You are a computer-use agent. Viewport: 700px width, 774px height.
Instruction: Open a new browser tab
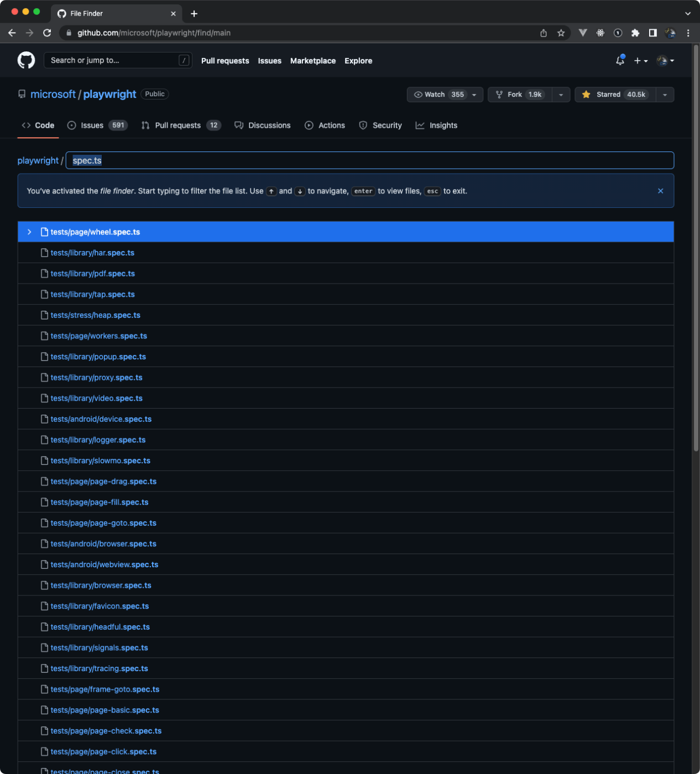coord(194,13)
